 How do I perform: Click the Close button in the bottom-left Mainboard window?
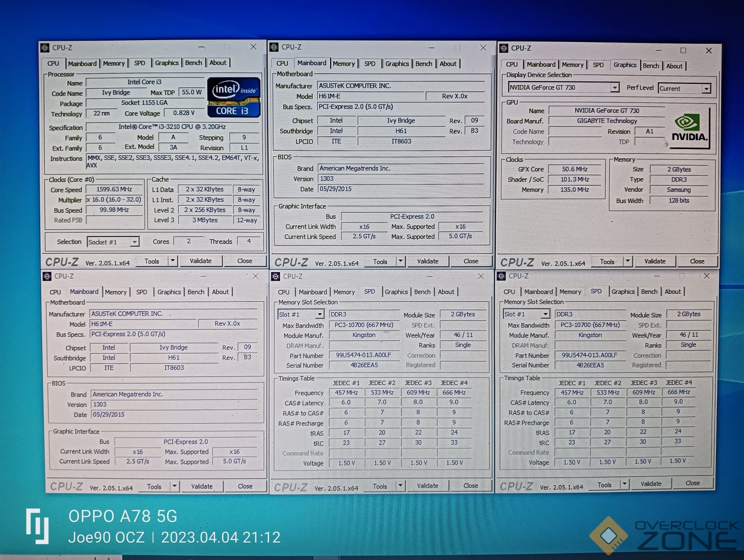pos(245,486)
